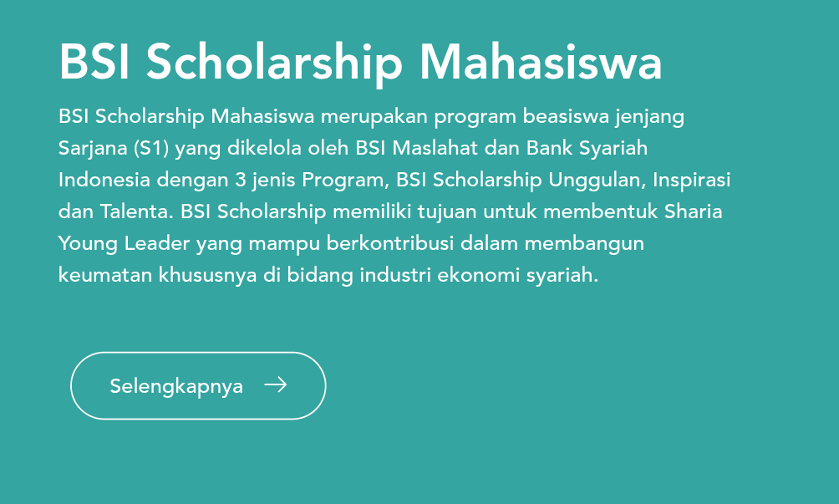Click the word Inspirasi in the paragraph
Screen dimensions: 839x504
point(696,180)
